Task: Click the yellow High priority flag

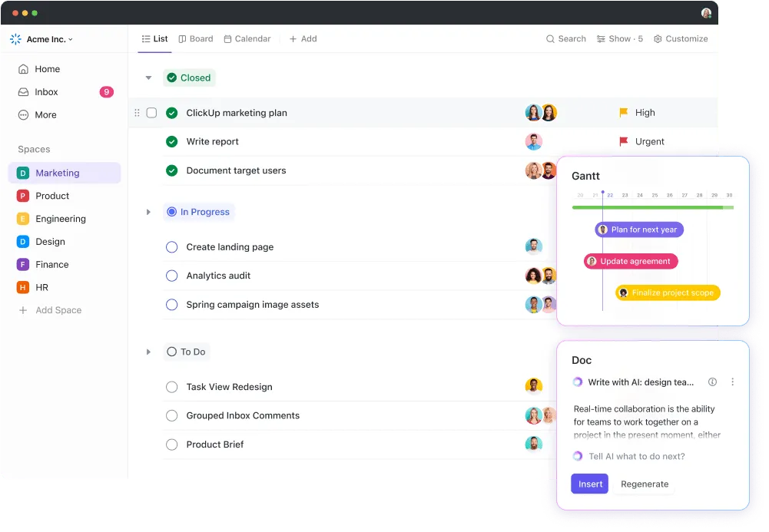Action: pyautogui.click(x=623, y=113)
